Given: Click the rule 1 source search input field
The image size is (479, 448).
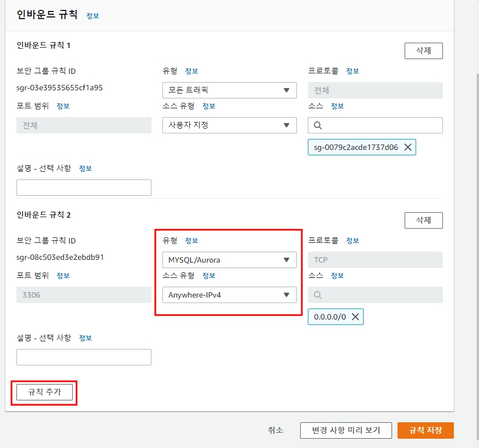Looking at the screenshot, I should click(375, 125).
